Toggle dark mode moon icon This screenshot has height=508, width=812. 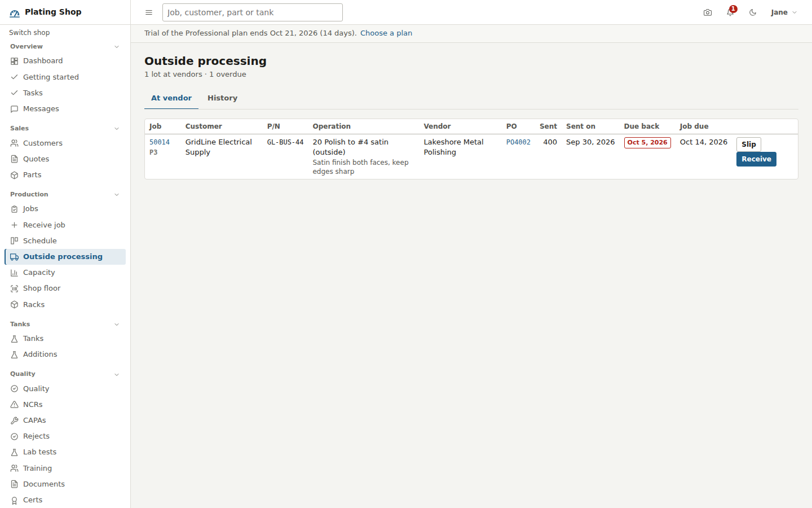[753, 12]
